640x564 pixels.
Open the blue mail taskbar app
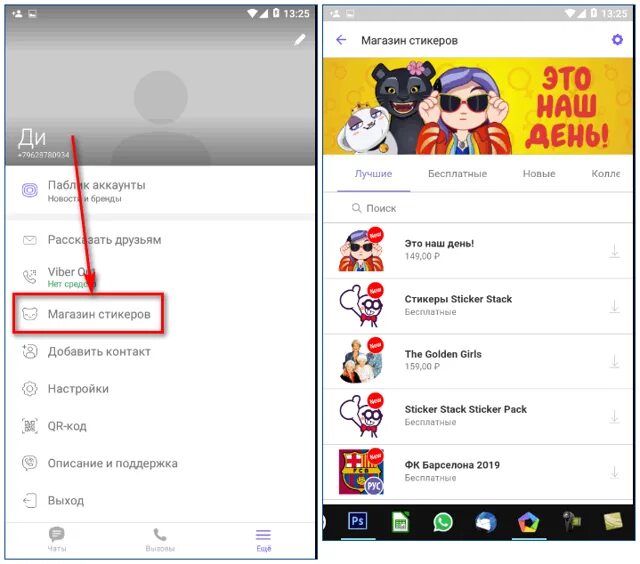click(x=486, y=522)
